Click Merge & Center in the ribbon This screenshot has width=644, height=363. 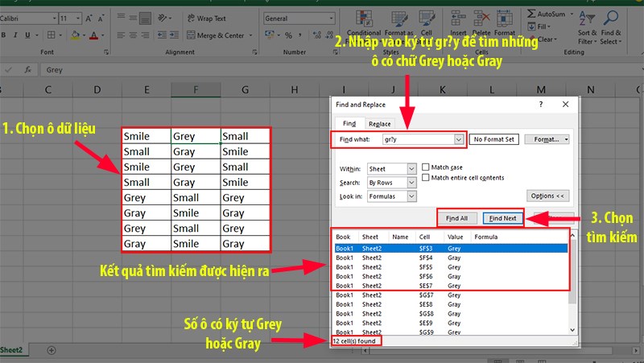click(214, 35)
